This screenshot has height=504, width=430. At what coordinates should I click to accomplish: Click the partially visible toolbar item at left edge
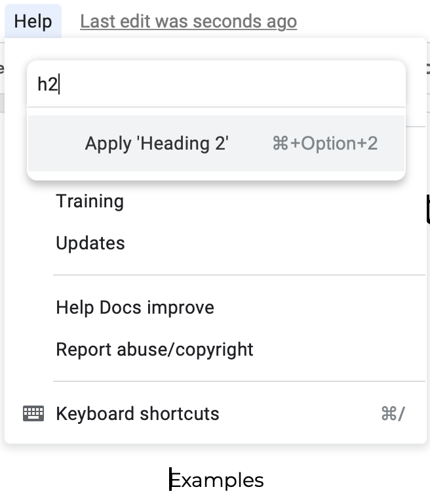click(x=1, y=68)
